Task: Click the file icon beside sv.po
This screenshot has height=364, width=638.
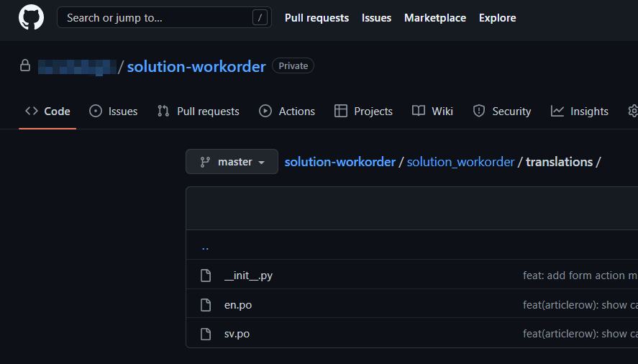Action: coord(206,334)
